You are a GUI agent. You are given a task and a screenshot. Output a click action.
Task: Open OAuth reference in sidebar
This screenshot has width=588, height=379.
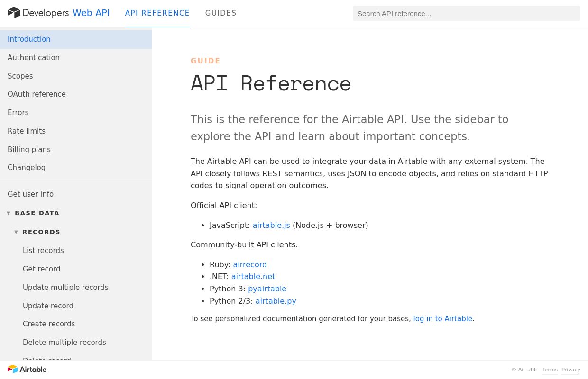click(76, 94)
